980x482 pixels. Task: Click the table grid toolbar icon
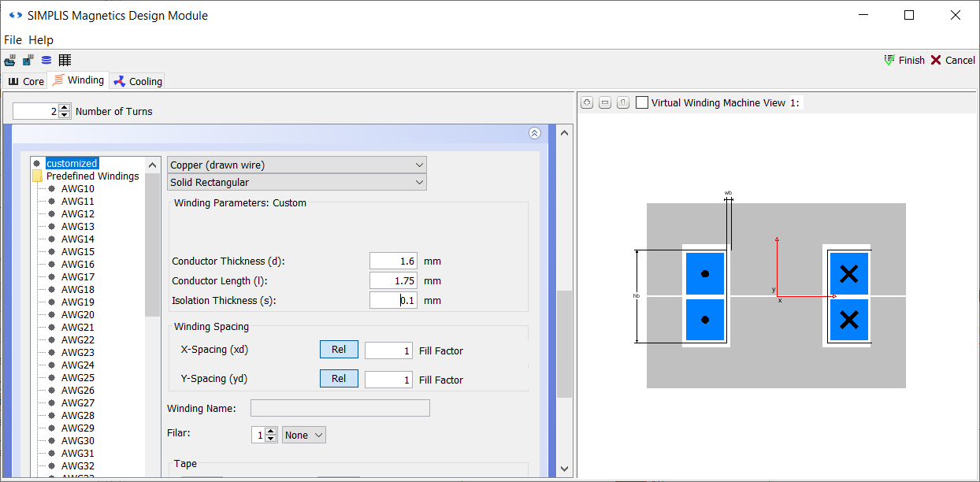[65, 61]
